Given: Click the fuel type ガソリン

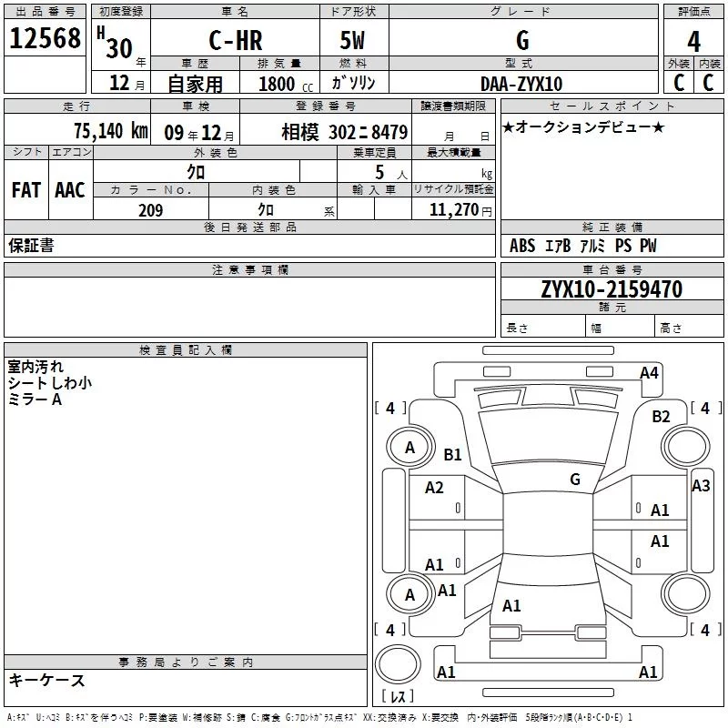Looking at the screenshot, I should tap(353, 83).
